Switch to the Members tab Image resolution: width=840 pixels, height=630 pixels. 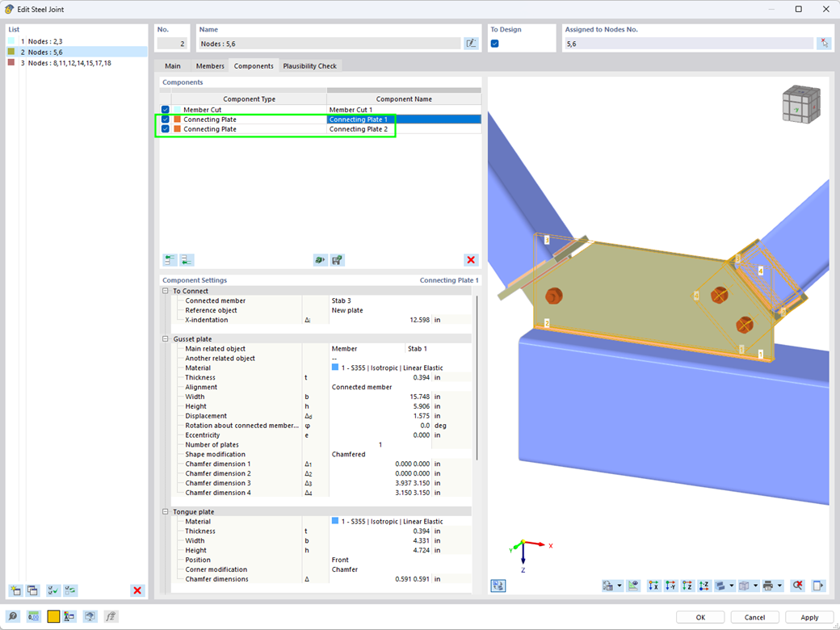coord(210,65)
